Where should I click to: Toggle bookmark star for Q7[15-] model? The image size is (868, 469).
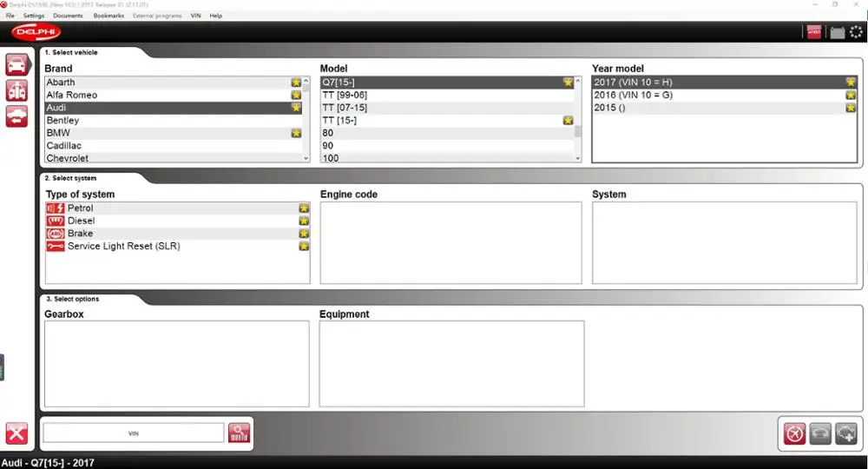click(568, 83)
